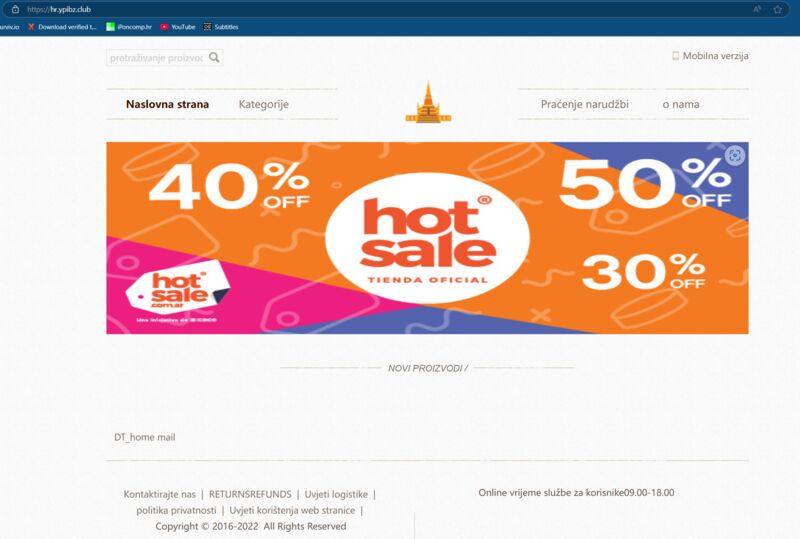Image resolution: width=800 pixels, height=539 pixels.
Task: Open the o nama page
Action: (x=681, y=104)
